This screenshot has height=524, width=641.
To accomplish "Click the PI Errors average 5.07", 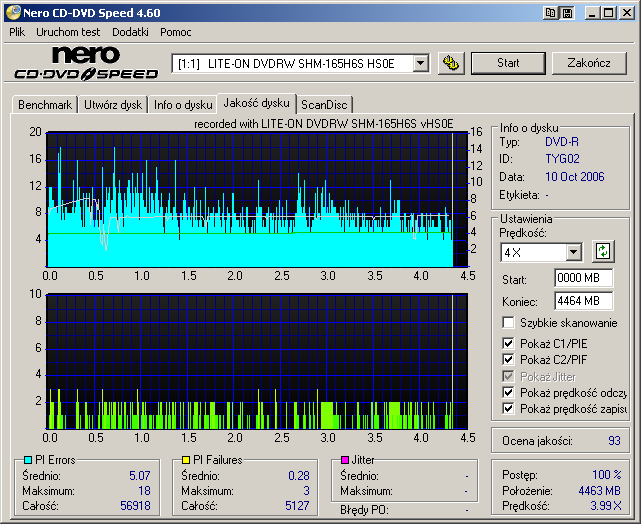I will tap(140, 475).
